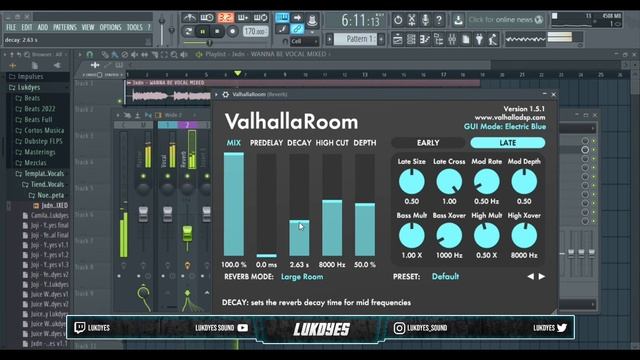Select the LATE tab in ValhallaRoom
The height and width of the screenshot is (360, 640).
[507, 143]
